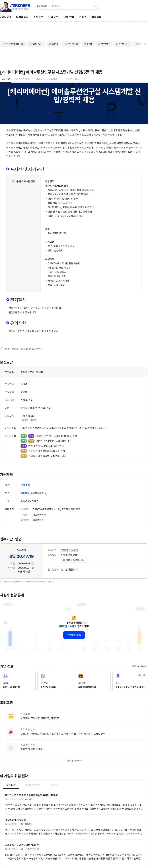Screen dimensions: 148x868
Task: Click the 휴무·휴가·행사 benefits icon
Action: coord(11,732)
